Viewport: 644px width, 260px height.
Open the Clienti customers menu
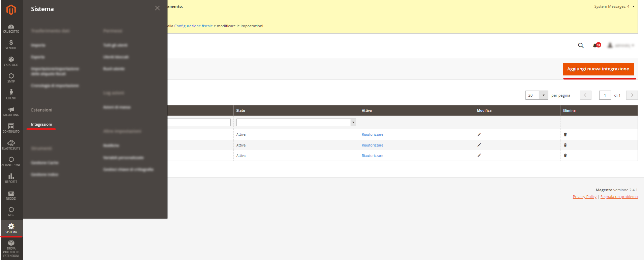pos(11,95)
